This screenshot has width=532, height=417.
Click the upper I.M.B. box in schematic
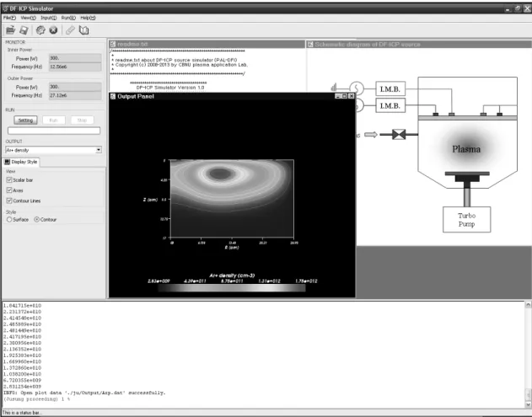[390, 89]
